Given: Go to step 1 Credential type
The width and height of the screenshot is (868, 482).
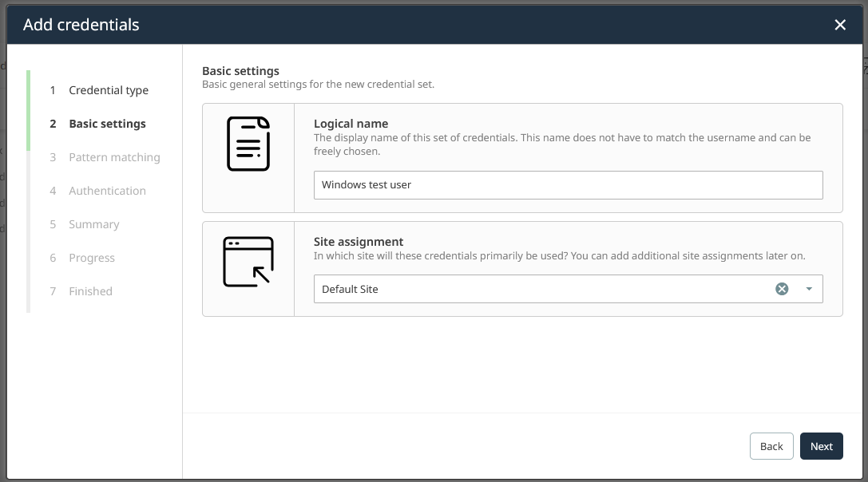Looking at the screenshot, I should (x=109, y=90).
